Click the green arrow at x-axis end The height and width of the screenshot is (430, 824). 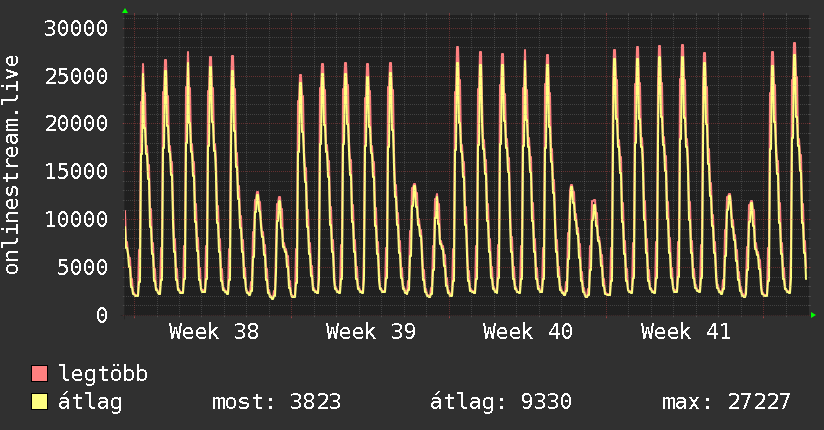[813, 315]
